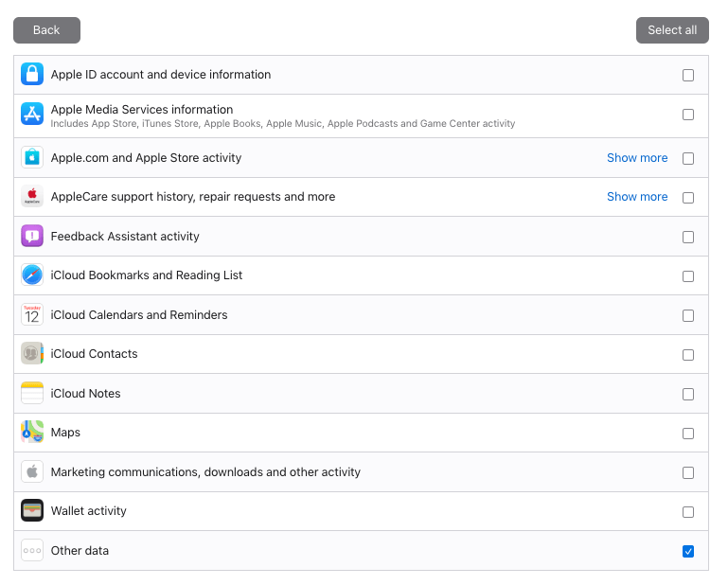
Task: Click 'iCloud Notes' label
Action: [85, 393]
